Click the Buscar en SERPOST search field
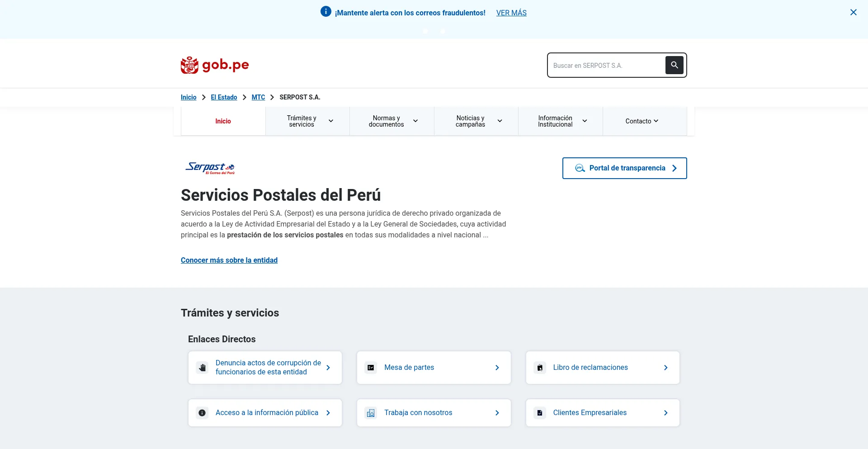The width and height of the screenshot is (868, 449). pos(606,65)
